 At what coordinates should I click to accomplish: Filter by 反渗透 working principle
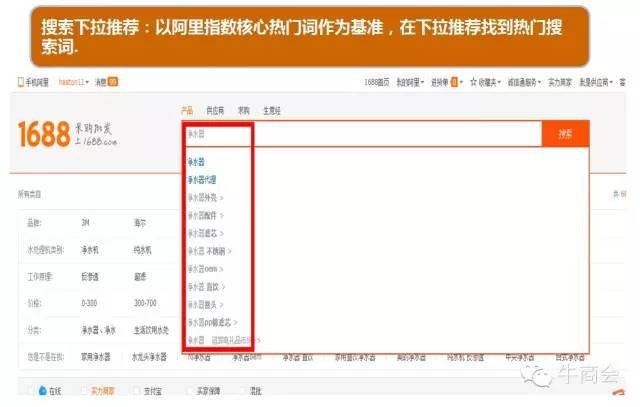coord(90,277)
